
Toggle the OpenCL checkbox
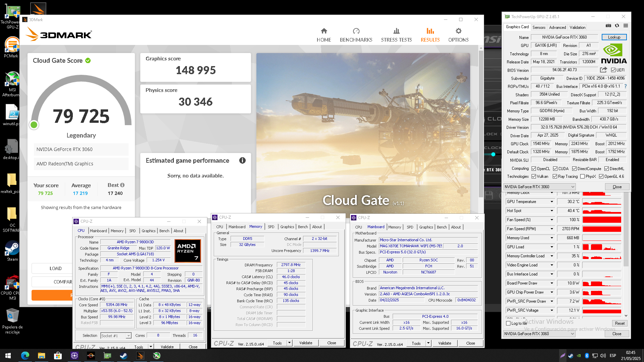pos(534,169)
